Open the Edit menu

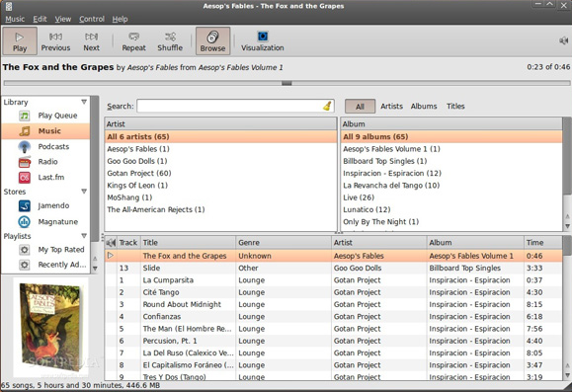point(40,19)
